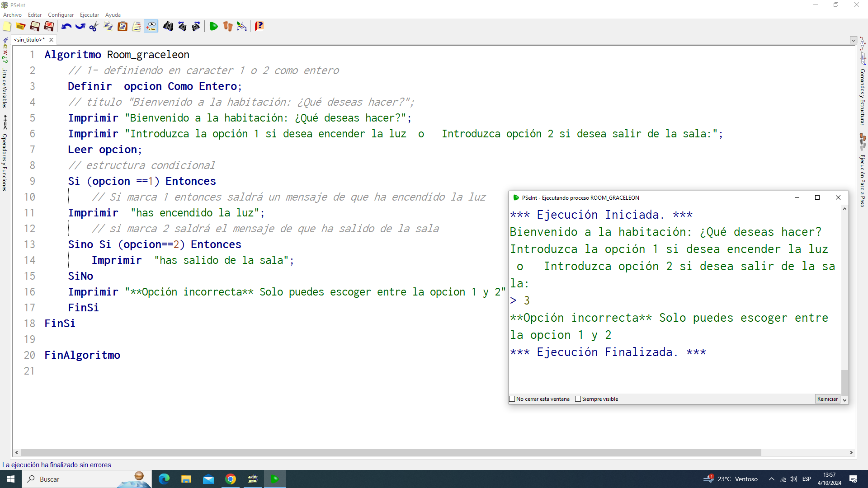Click the Open file folder icon
The width and height of the screenshot is (868, 488).
(x=21, y=27)
